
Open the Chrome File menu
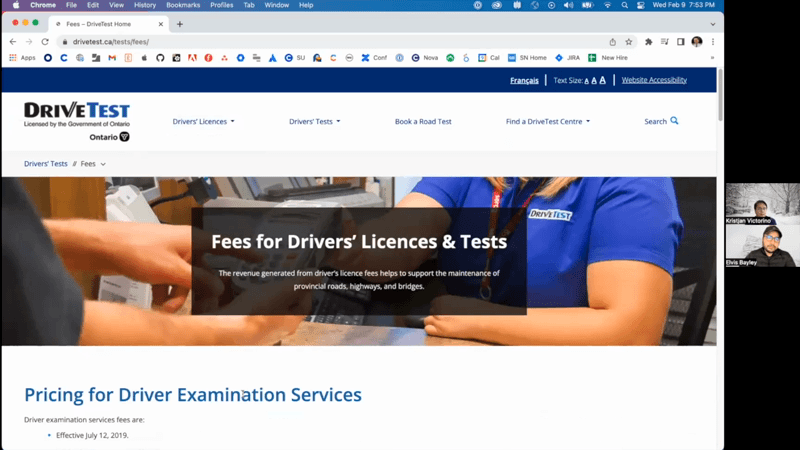point(71,5)
